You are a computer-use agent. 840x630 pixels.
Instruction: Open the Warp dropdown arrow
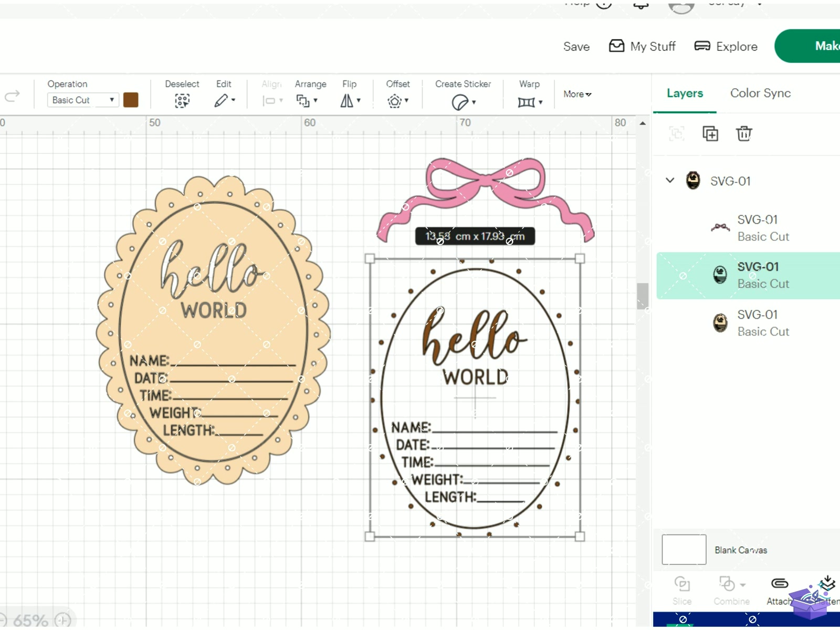click(540, 102)
